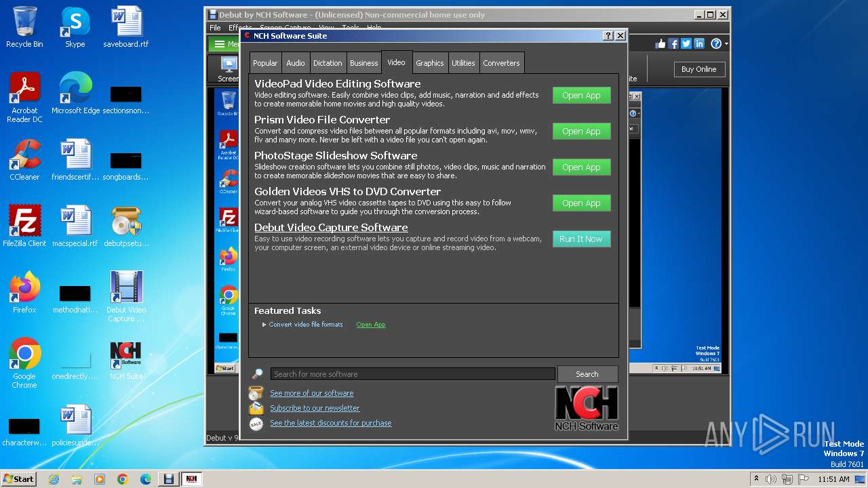Open saveboard.rtf document icon
The height and width of the screenshot is (488, 868).
pyautogui.click(x=126, y=27)
